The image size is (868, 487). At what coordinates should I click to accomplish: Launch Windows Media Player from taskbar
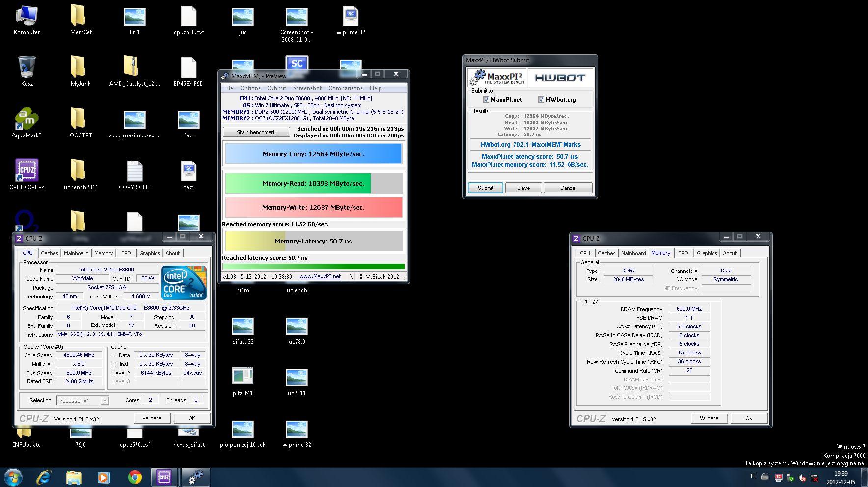coord(104,477)
